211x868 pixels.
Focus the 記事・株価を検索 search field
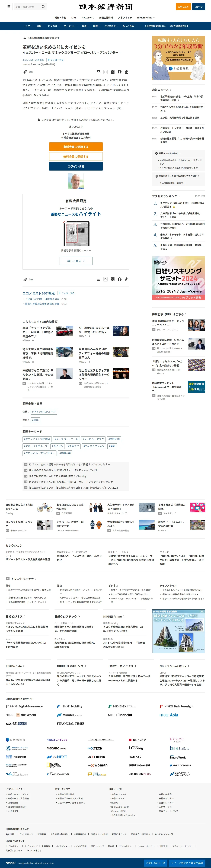pos(28,7)
